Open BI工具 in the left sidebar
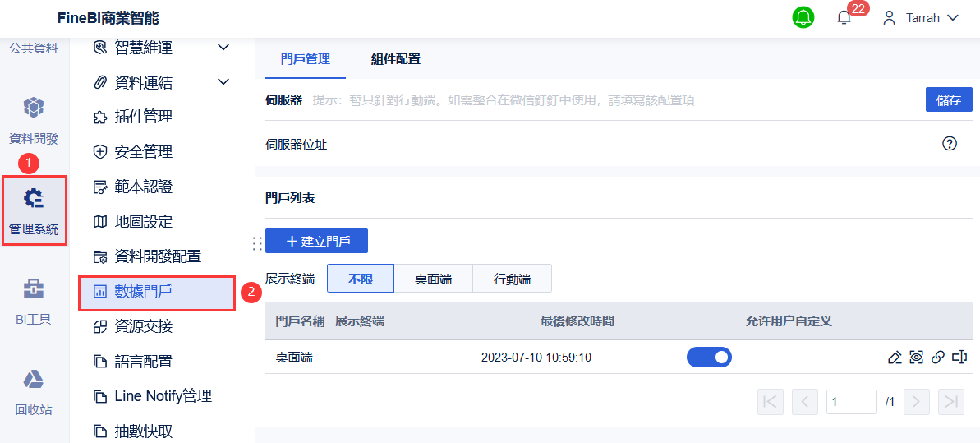The image size is (980, 443). pyautogui.click(x=34, y=302)
